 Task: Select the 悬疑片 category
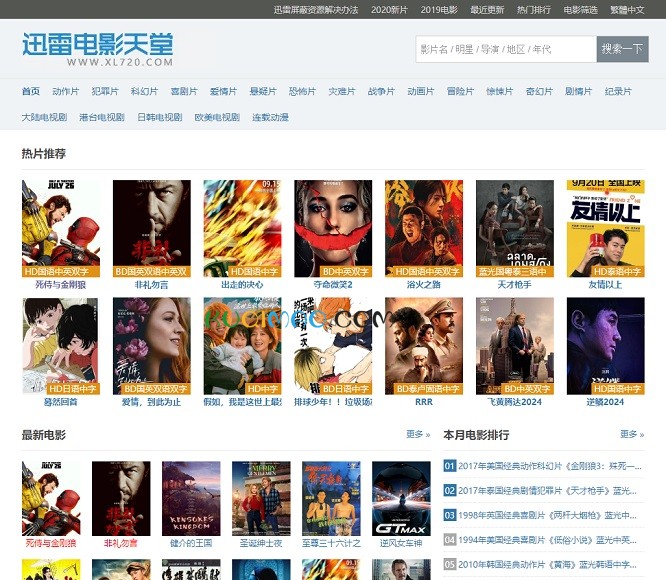pyautogui.click(x=263, y=91)
